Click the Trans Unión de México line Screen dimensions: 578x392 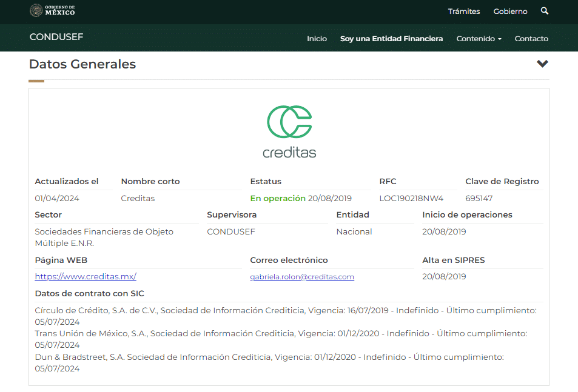click(280, 333)
